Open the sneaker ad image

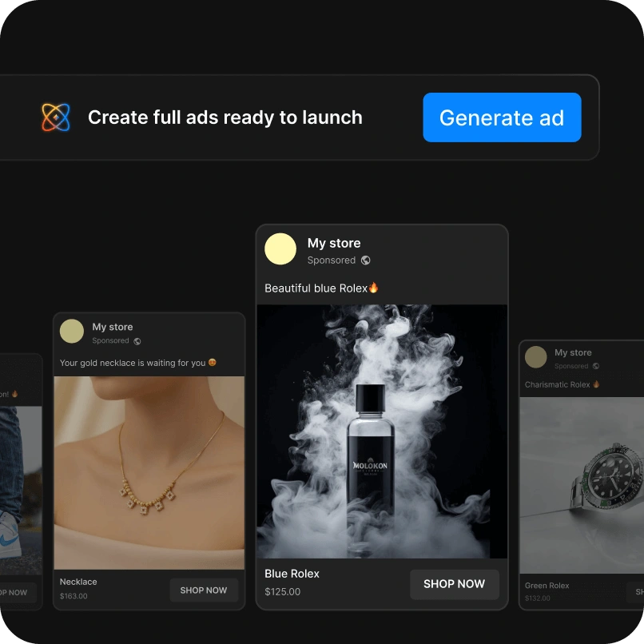tap(21, 490)
